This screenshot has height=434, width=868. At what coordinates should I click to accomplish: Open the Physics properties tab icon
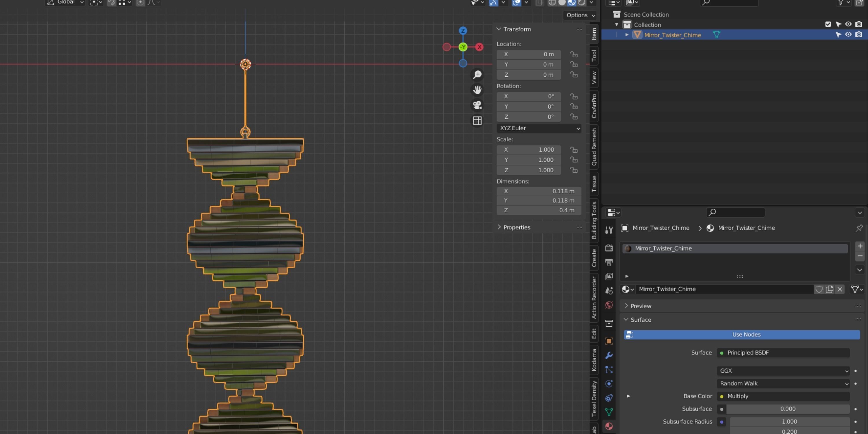608,384
